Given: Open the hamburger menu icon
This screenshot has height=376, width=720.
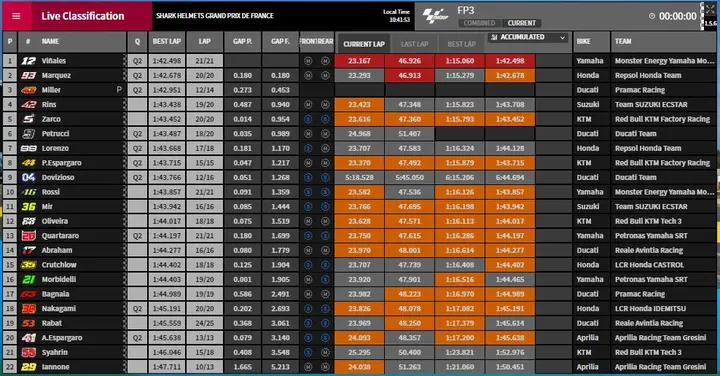Looking at the screenshot, I should 16,16.
